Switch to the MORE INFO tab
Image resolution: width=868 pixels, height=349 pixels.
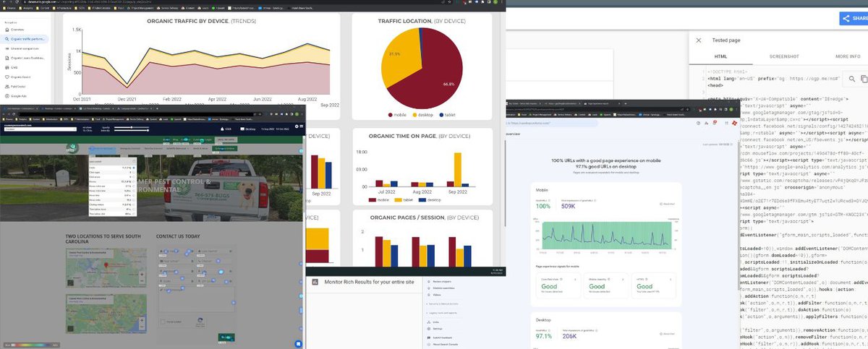(x=847, y=56)
